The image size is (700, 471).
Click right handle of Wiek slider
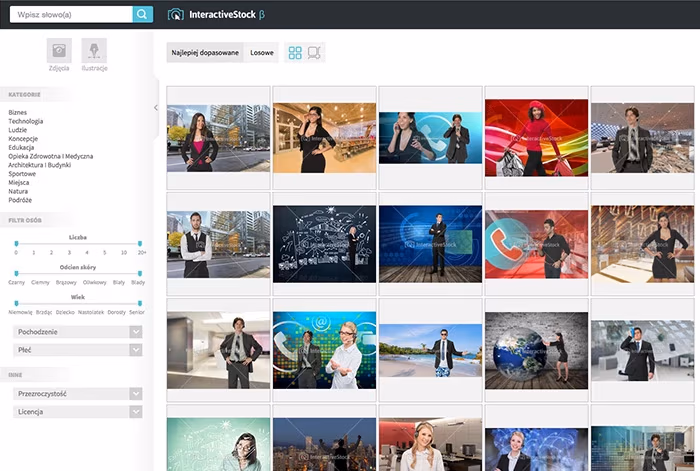(140, 303)
